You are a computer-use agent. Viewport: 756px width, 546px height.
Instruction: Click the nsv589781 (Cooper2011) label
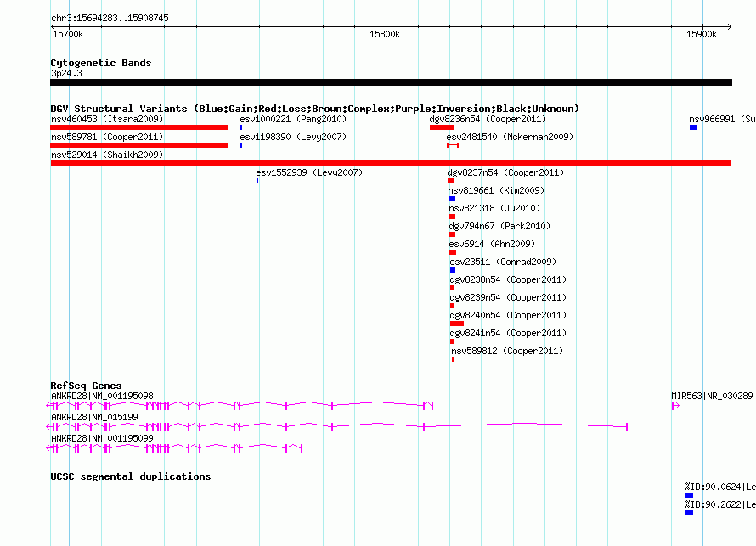pos(107,137)
